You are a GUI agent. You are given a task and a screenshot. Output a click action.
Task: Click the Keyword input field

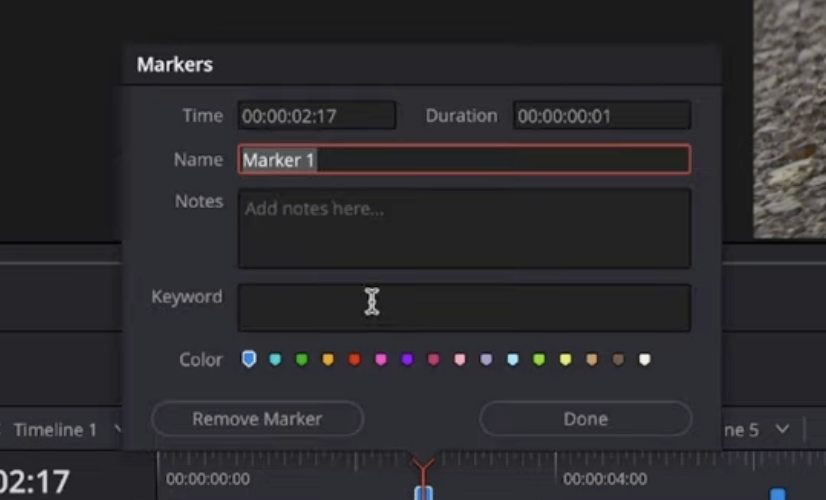(x=464, y=308)
